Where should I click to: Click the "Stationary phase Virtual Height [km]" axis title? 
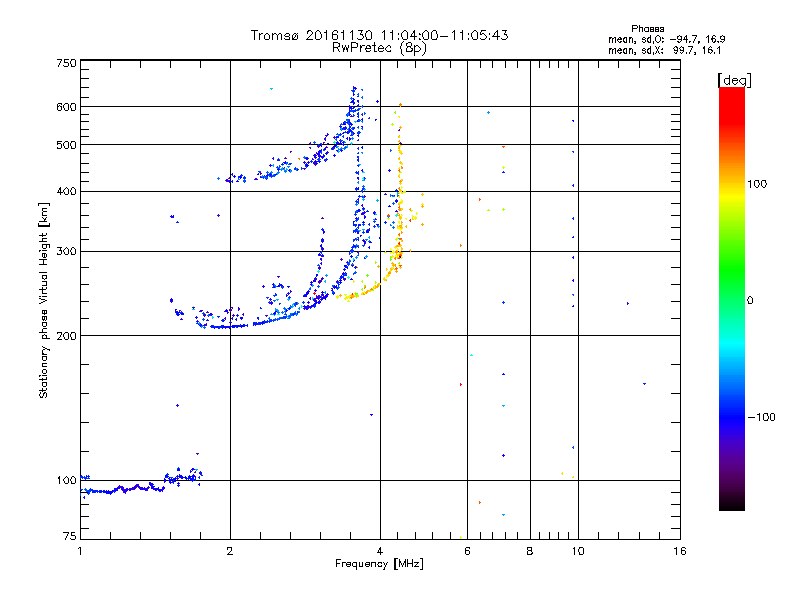pyautogui.click(x=44, y=301)
